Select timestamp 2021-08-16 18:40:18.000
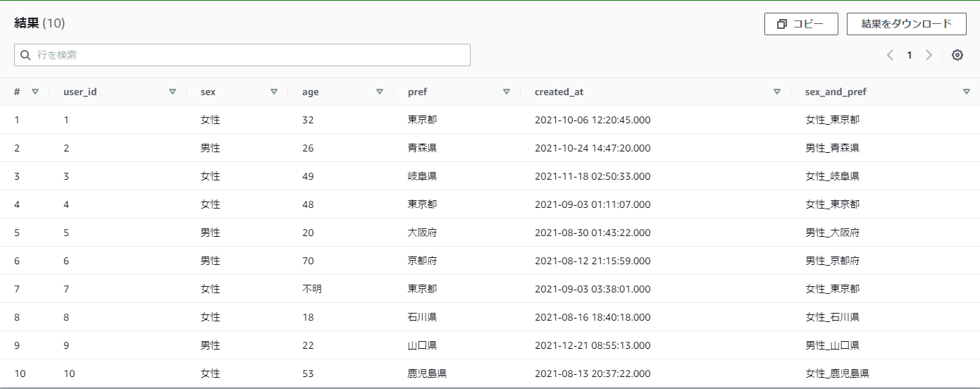 pos(593,317)
